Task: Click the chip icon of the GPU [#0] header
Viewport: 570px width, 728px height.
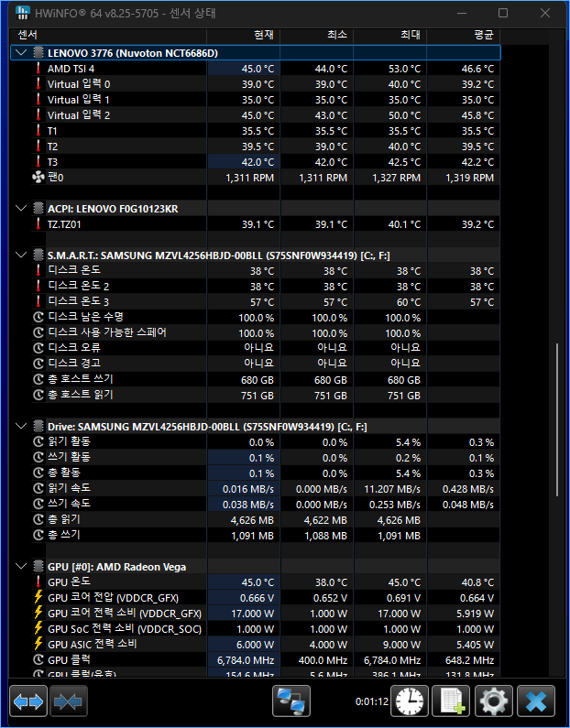Action: point(38,567)
